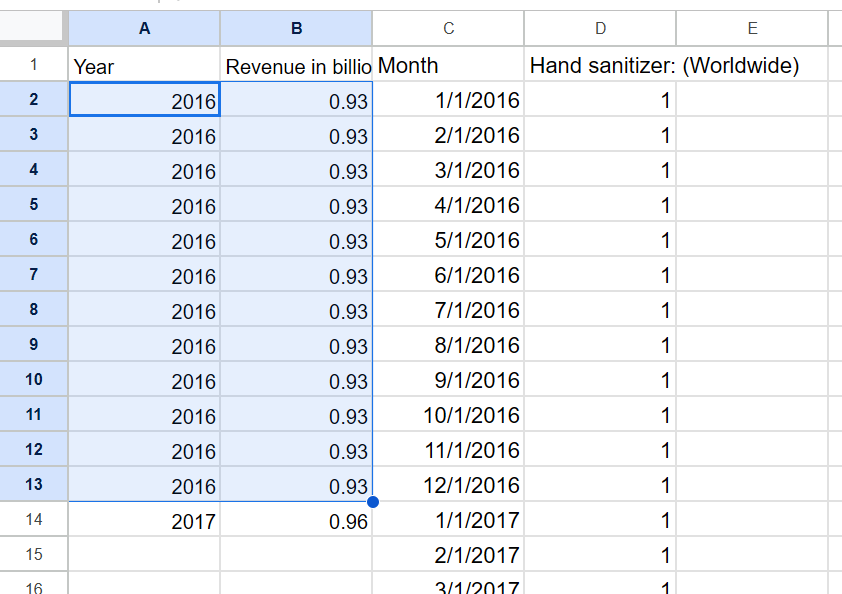This screenshot has width=842, height=594.
Task: Click the 'Revenue in billio' cell
Action: coord(296,64)
